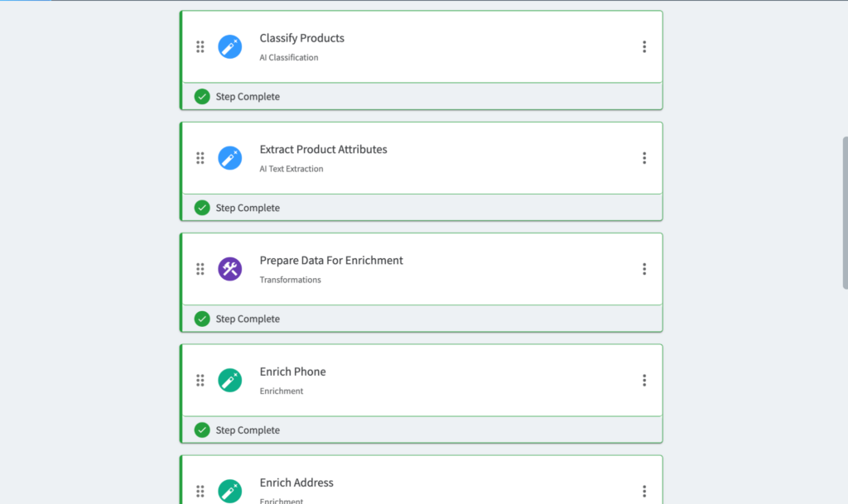The width and height of the screenshot is (848, 504).
Task: Click the drag handle next to Enrich Phone
Action: pyautogui.click(x=200, y=380)
